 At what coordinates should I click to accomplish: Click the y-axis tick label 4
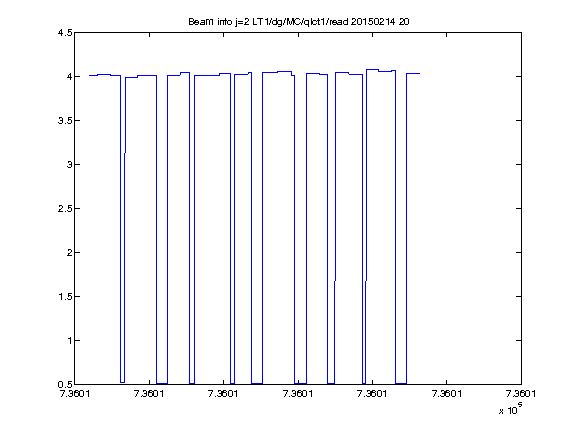click(x=69, y=76)
